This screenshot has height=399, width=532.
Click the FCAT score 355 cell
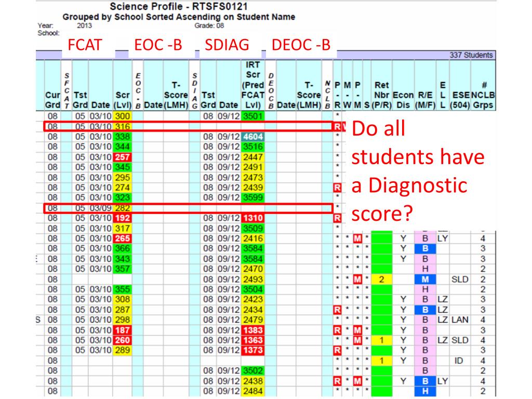(x=122, y=289)
